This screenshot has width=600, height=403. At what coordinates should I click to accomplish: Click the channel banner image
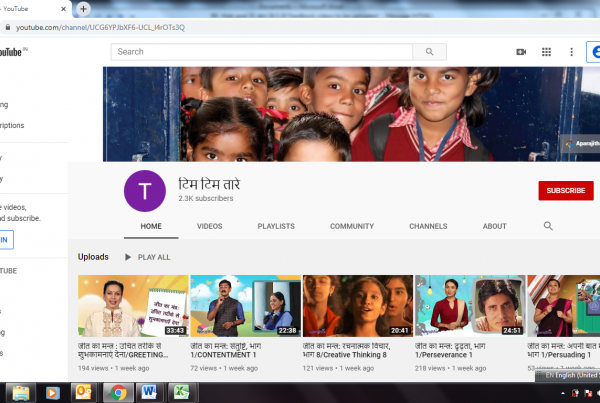coord(351,114)
